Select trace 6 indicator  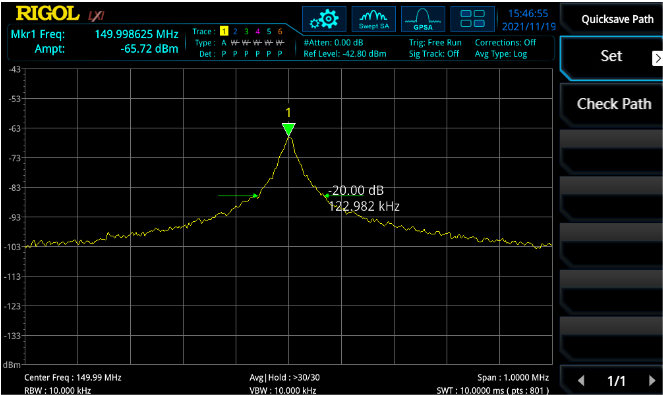[280, 31]
